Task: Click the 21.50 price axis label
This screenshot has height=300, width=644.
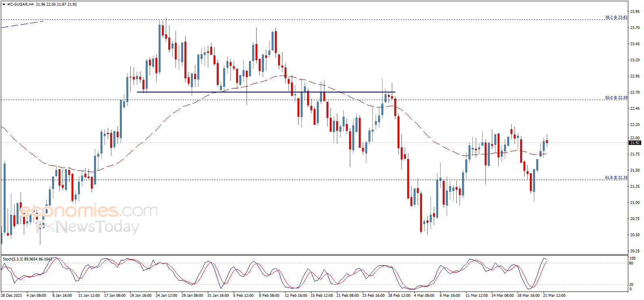Action: [635, 170]
